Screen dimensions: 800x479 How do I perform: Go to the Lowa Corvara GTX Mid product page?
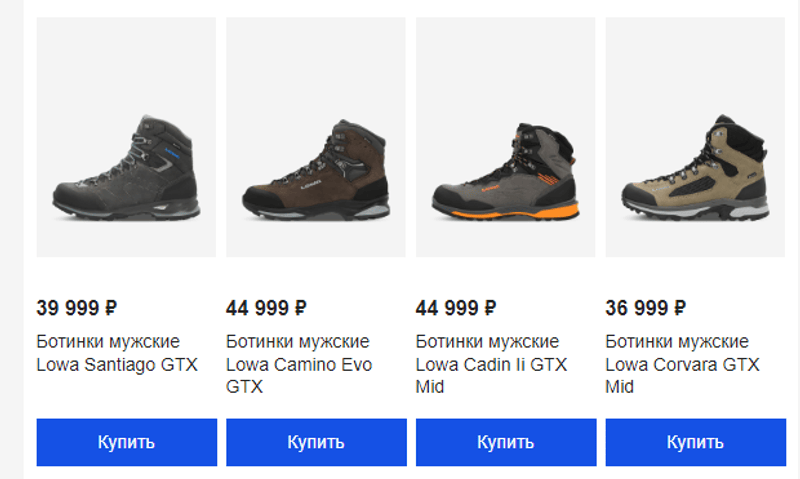(x=682, y=365)
